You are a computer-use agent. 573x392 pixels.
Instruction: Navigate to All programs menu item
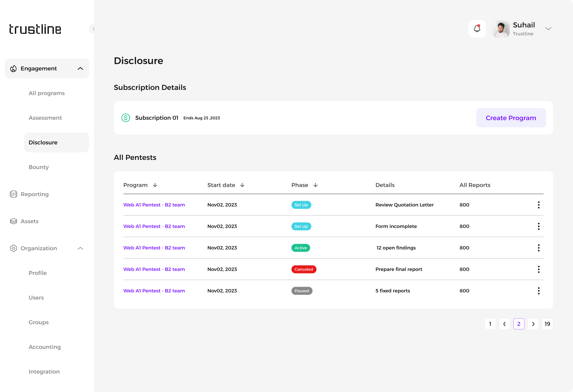pyautogui.click(x=47, y=93)
